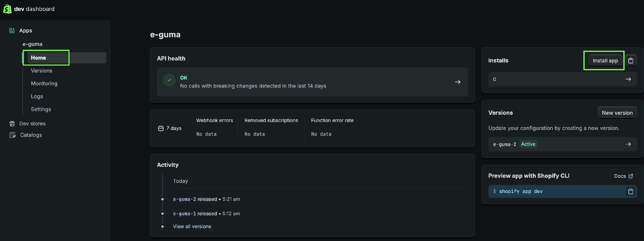The width and height of the screenshot is (644, 241).
Task: Open installs count arrow
Action: [628, 79]
